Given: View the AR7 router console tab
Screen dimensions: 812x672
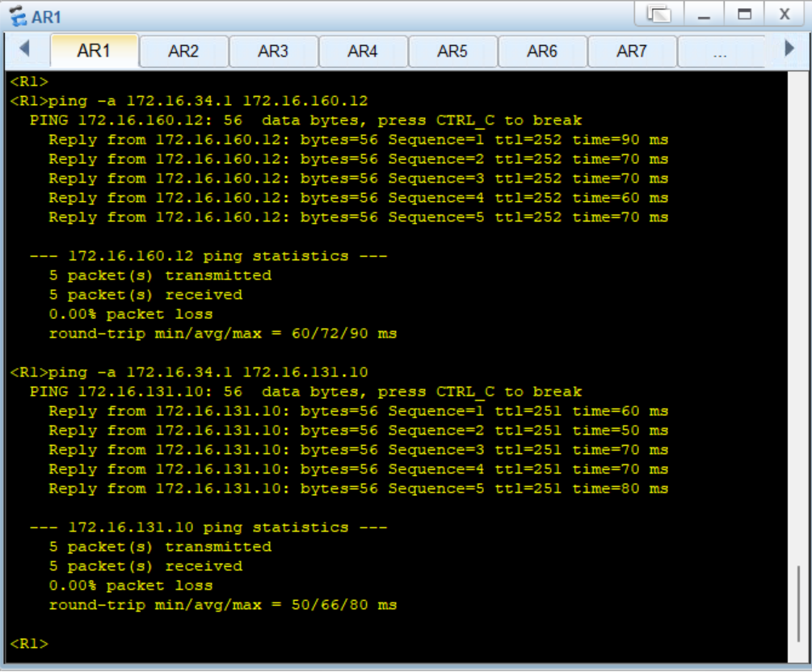Looking at the screenshot, I should click(632, 49).
